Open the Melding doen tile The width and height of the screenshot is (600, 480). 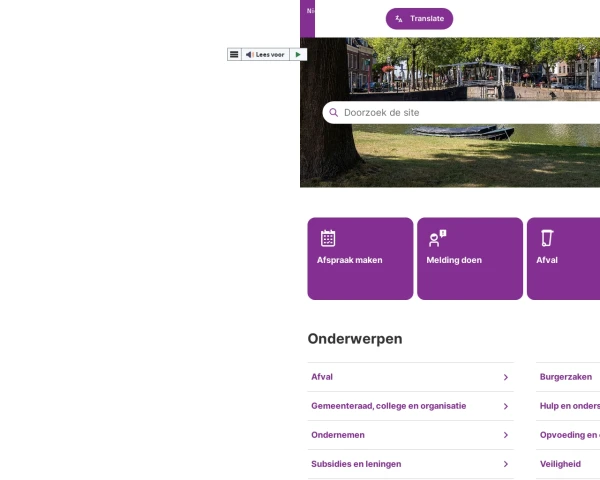[x=469, y=259]
